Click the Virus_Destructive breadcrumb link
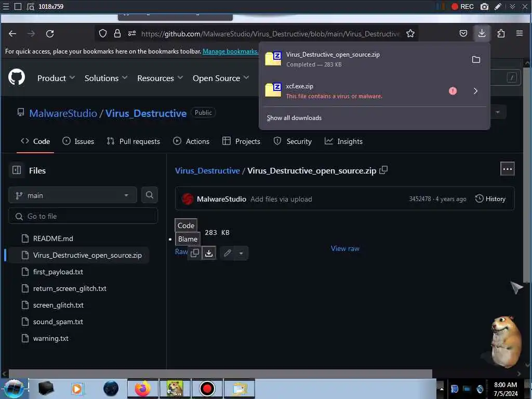The height and width of the screenshot is (399, 532). point(207,170)
